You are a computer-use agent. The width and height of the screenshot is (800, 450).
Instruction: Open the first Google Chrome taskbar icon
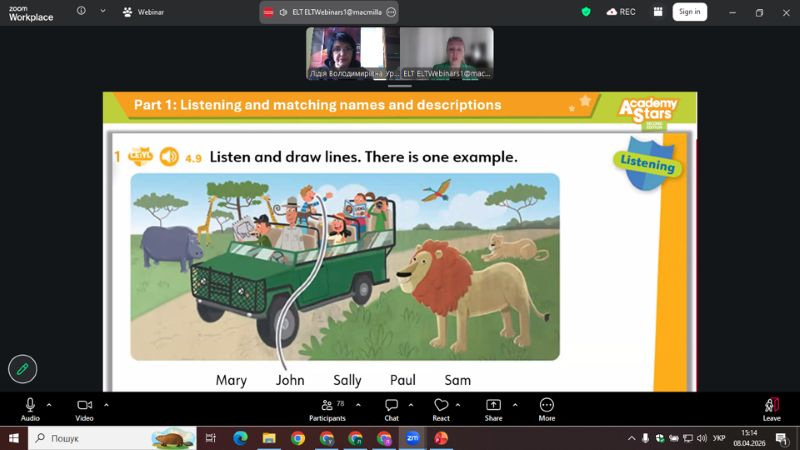[298, 438]
